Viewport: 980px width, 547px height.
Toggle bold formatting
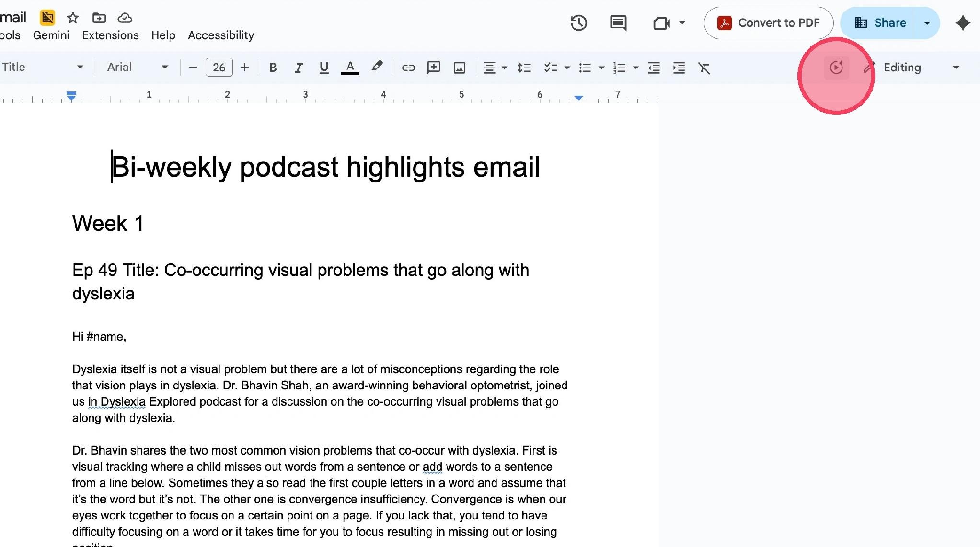(x=273, y=68)
